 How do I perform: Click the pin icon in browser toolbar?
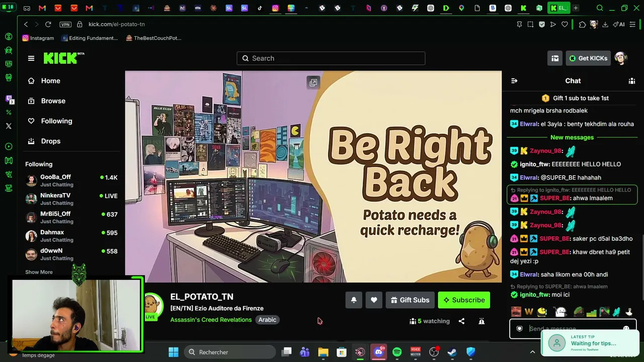(x=519, y=24)
